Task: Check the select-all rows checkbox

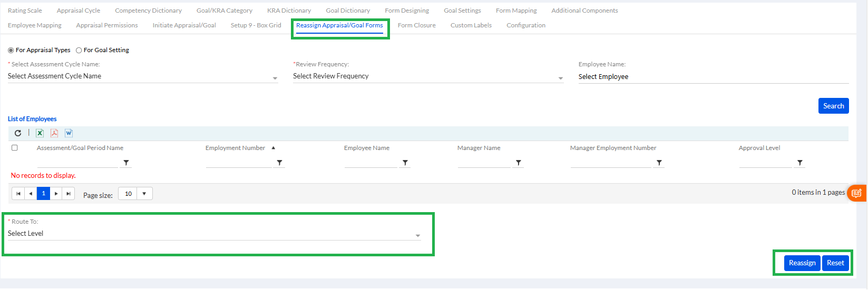Action: click(x=15, y=148)
